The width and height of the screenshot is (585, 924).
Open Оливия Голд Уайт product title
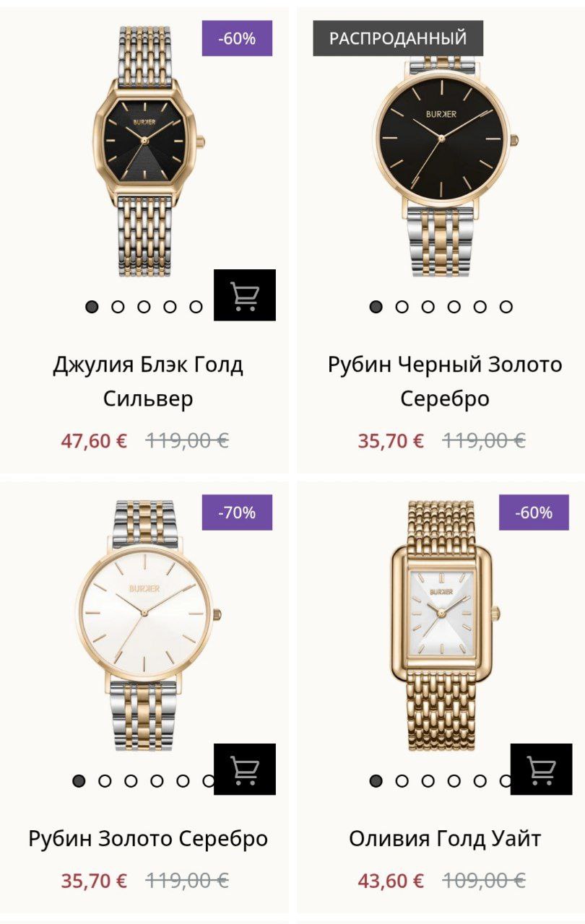click(445, 839)
